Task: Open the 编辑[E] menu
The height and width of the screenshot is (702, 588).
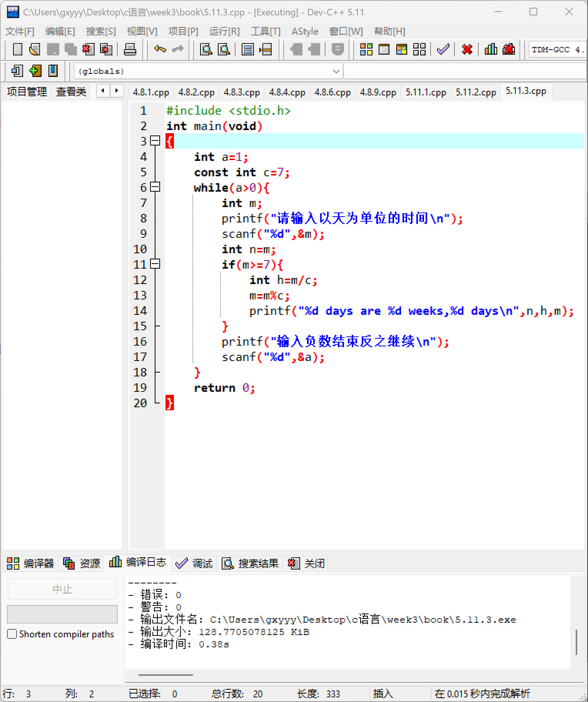Action: (60, 31)
